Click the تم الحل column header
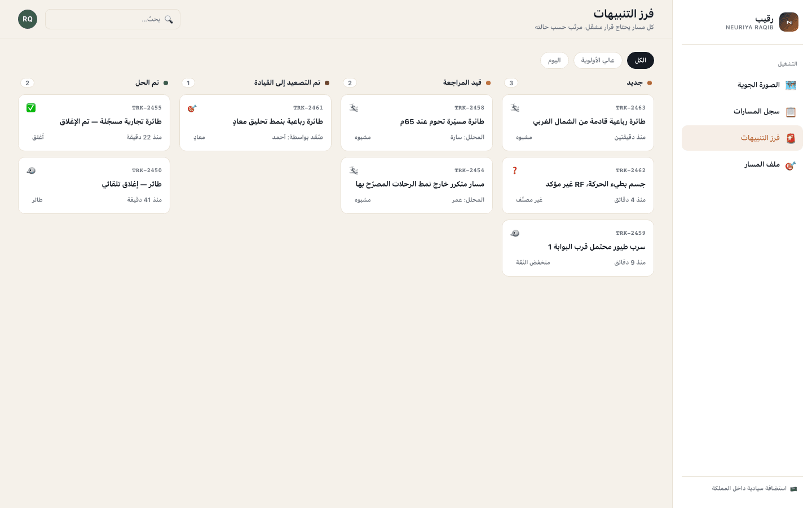Viewport: 812px width, 508px height. [x=147, y=83]
